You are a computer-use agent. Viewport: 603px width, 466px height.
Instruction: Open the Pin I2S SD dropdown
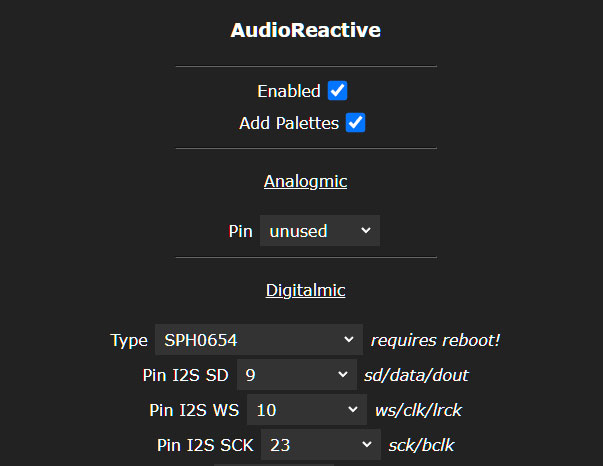click(295, 376)
